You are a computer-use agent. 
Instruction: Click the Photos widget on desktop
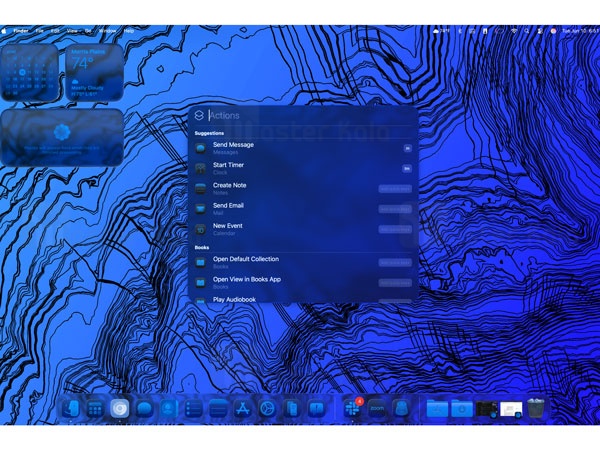tap(62, 138)
